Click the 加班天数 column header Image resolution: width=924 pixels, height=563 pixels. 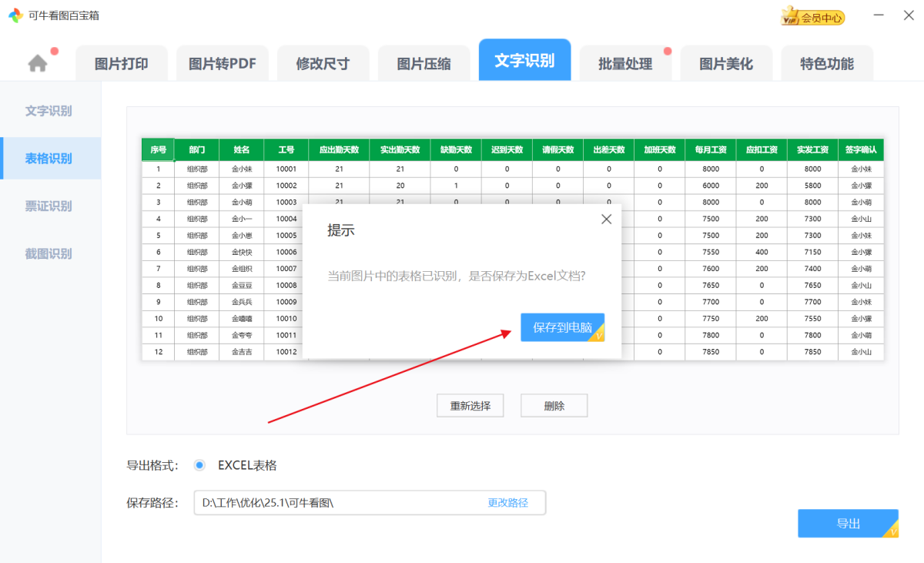[x=660, y=149]
